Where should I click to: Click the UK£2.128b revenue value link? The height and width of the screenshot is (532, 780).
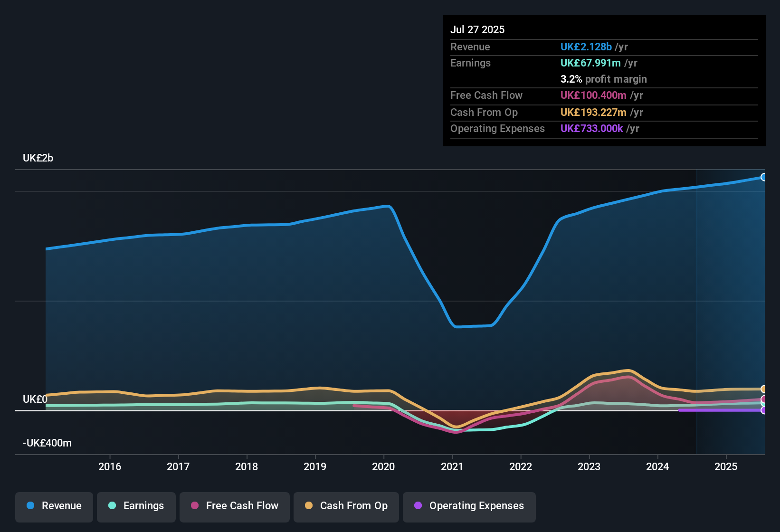pos(586,47)
